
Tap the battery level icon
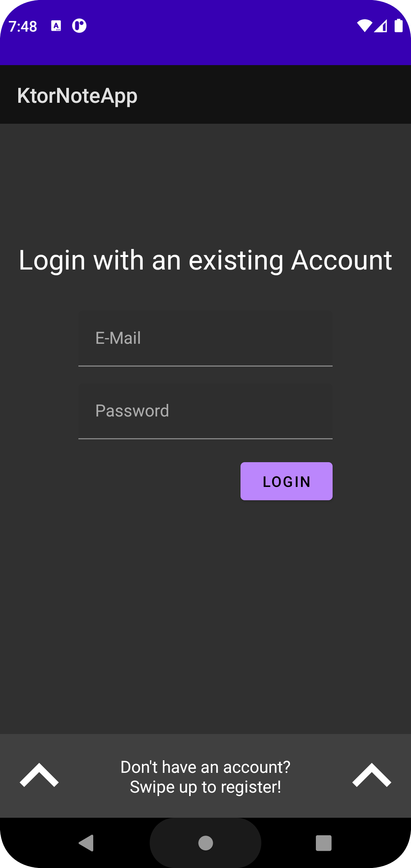click(x=398, y=26)
